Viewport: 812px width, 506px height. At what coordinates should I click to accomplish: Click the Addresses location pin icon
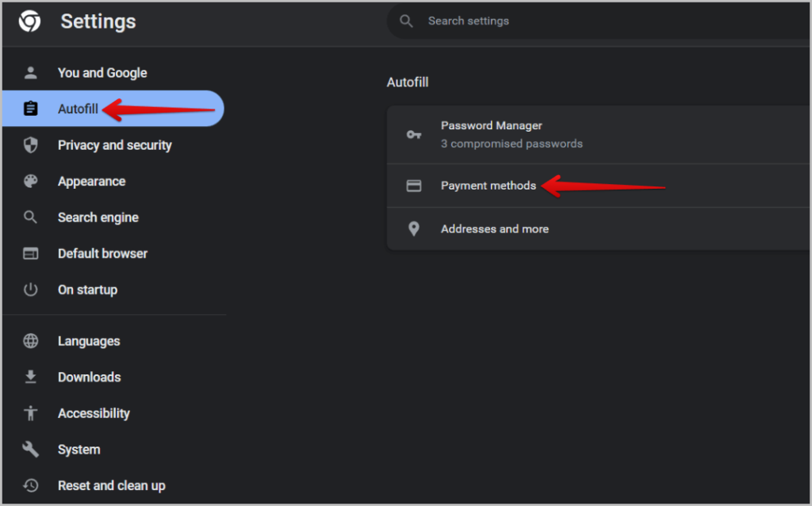coord(414,228)
